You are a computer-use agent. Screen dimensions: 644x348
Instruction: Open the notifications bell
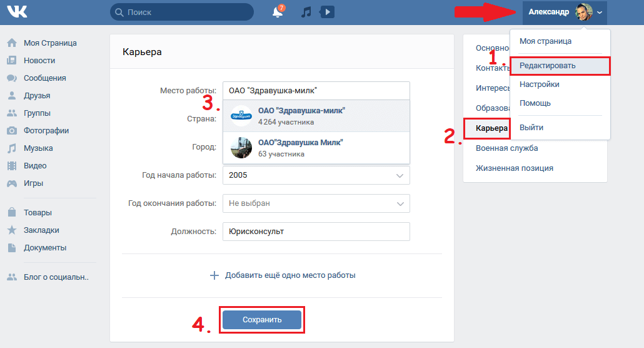click(x=278, y=11)
